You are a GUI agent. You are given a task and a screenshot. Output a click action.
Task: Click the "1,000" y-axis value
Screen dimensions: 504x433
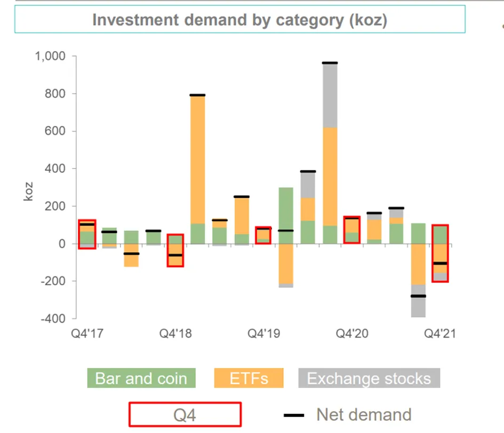click(x=50, y=56)
